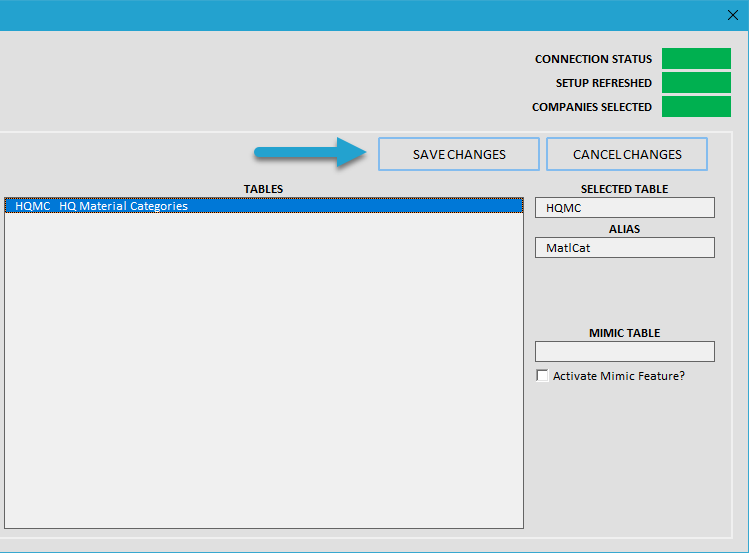The width and height of the screenshot is (749, 553).
Task: Click the empty MIMIC TABLE field
Action: click(625, 351)
